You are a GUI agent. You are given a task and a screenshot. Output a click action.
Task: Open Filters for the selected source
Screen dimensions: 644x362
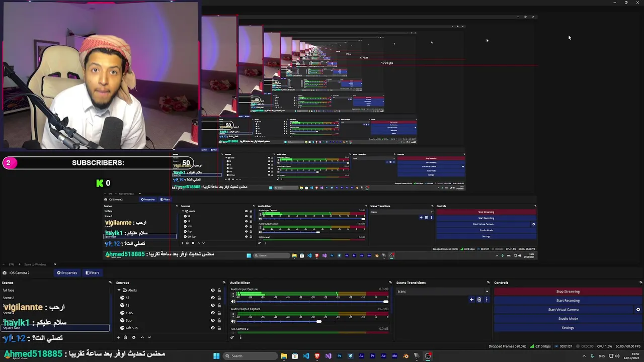tap(92, 273)
